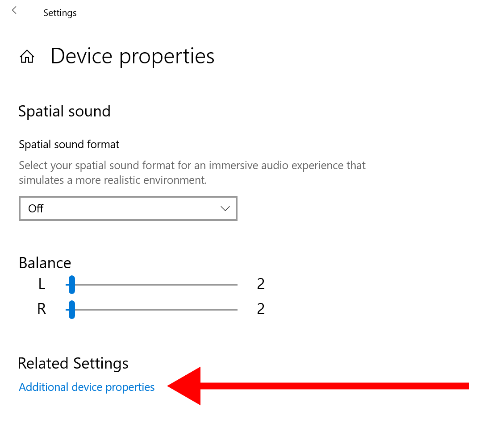Click the Balance section heading

(45, 263)
